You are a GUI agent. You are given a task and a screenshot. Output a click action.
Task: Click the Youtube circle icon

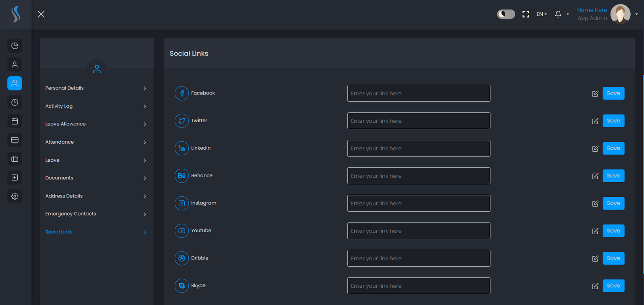[x=182, y=231]
